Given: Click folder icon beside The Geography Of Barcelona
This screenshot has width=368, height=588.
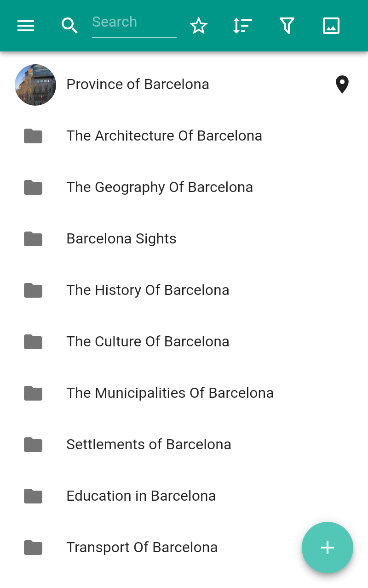Looking at the screenshot, I should click(33, 187).
